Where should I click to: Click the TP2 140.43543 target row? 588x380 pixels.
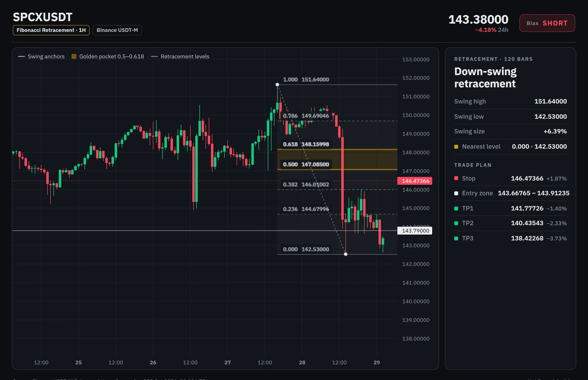click(x=510, y=223)
